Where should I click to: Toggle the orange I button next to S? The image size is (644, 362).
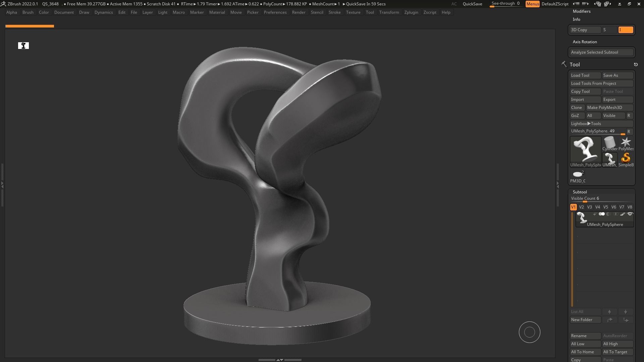click(x=626, y=30)
